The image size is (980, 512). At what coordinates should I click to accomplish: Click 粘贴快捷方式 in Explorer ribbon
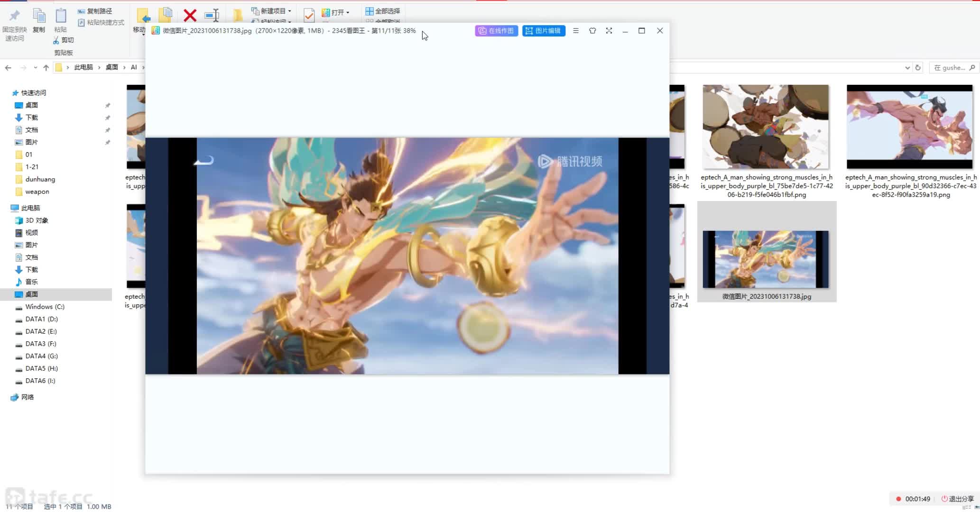click(101, 22)
